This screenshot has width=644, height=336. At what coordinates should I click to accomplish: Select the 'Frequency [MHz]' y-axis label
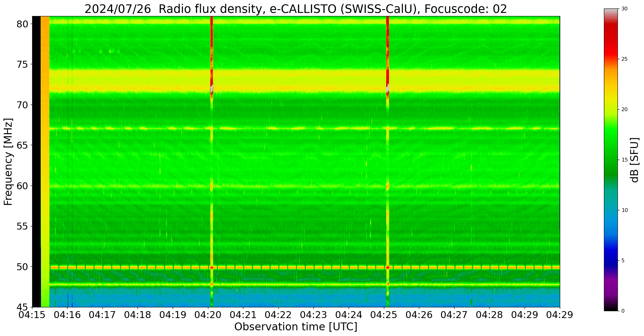point(8,162)
